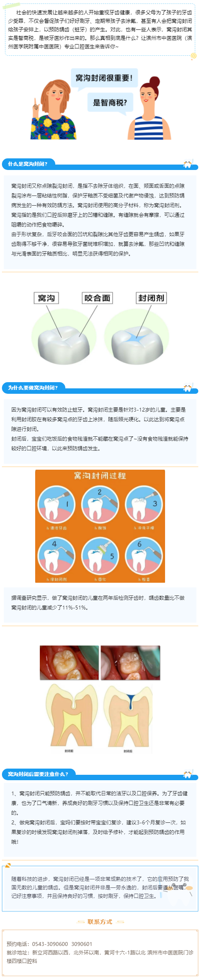Click the 窝沟封闭很重要! speech bubble
This screenshot has width=201, height=980.
point(104,78)
